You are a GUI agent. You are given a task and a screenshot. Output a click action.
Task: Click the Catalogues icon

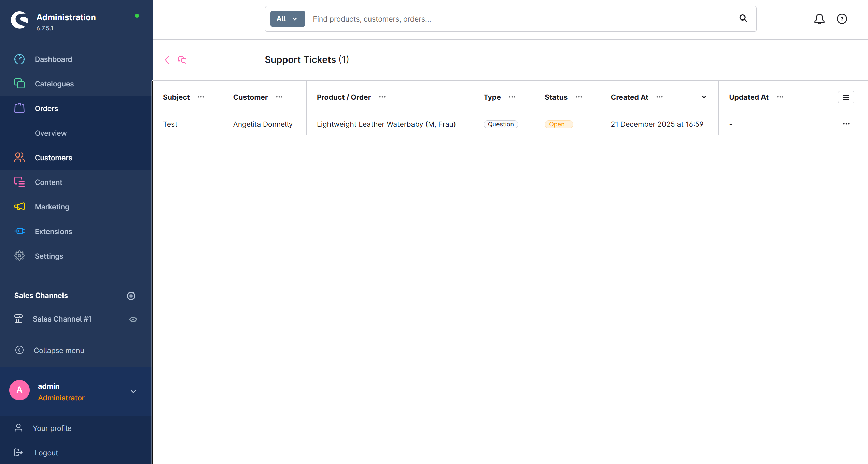19,84
